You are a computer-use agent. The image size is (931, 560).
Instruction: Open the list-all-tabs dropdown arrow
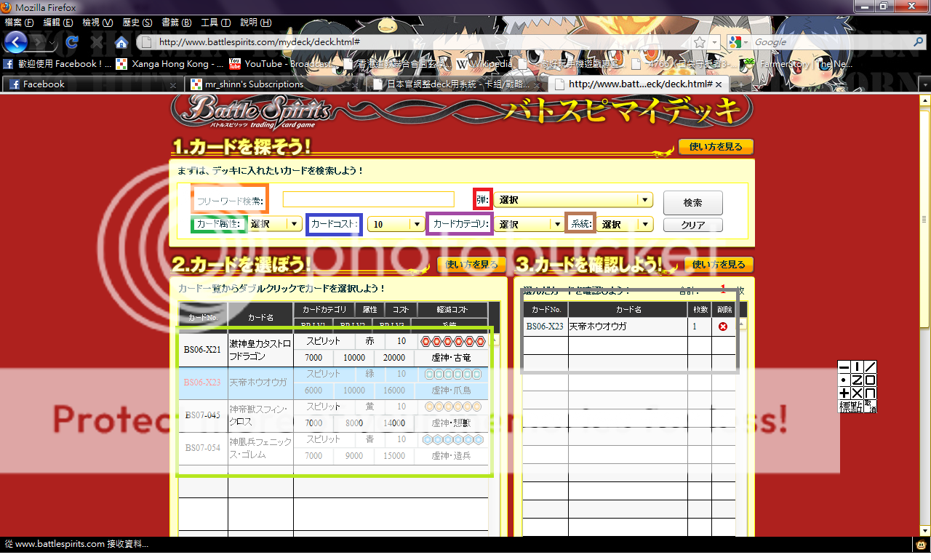pyautogui.click(x=924, y=84)
